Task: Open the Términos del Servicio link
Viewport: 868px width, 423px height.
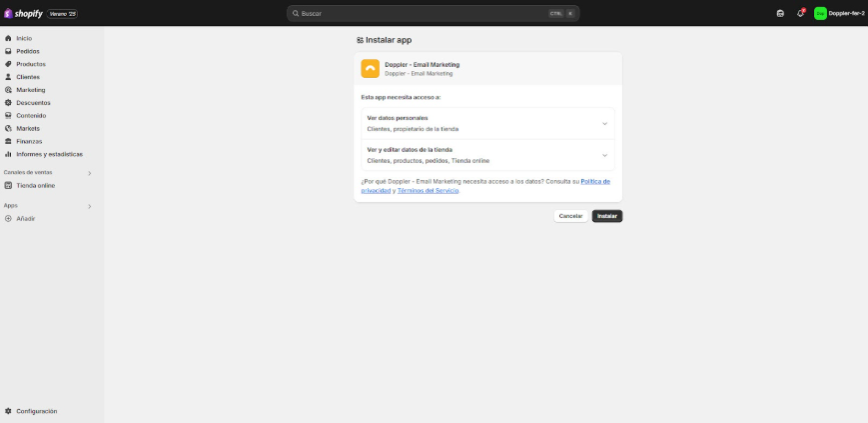Action: coord(428,190)
